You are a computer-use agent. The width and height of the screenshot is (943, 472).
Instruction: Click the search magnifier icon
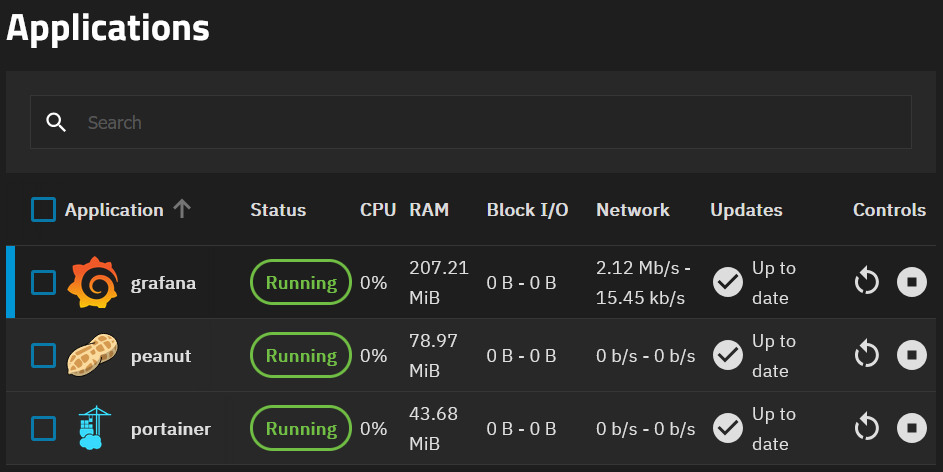(56, 122)
